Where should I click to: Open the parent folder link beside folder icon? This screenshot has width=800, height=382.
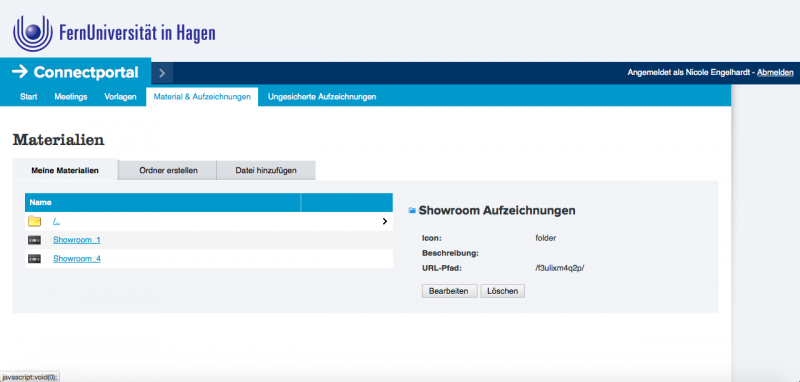(x=57, y=221)
